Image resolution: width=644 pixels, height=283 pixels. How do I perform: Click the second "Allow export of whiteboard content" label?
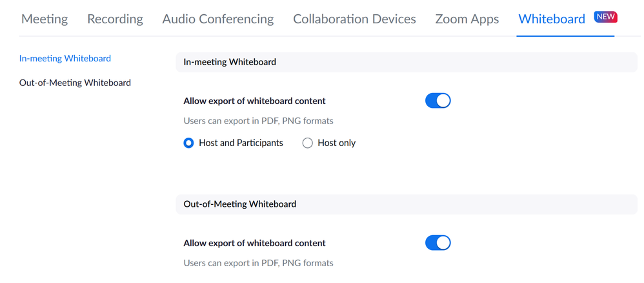pyautogui.click(x=254, y=244)
